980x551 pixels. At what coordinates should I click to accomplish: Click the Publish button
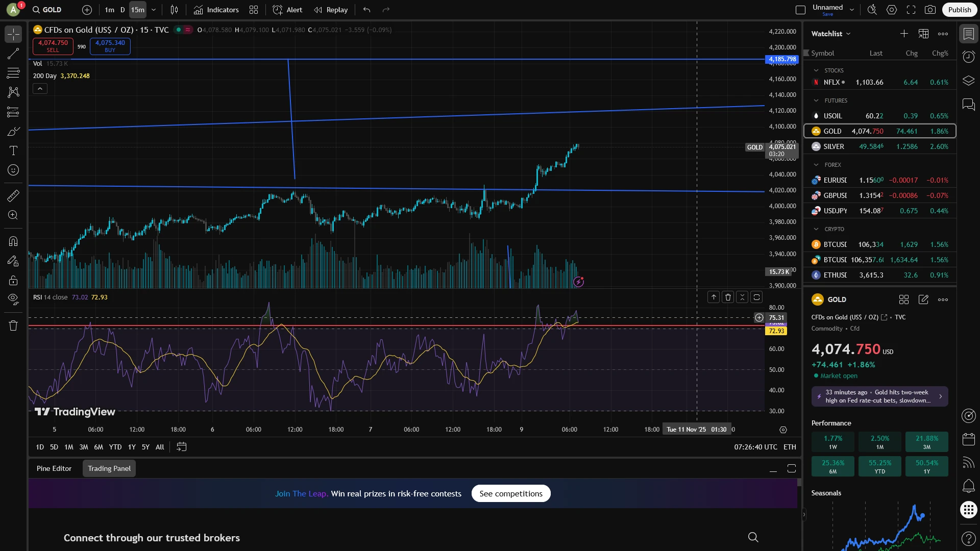(959, 10)
